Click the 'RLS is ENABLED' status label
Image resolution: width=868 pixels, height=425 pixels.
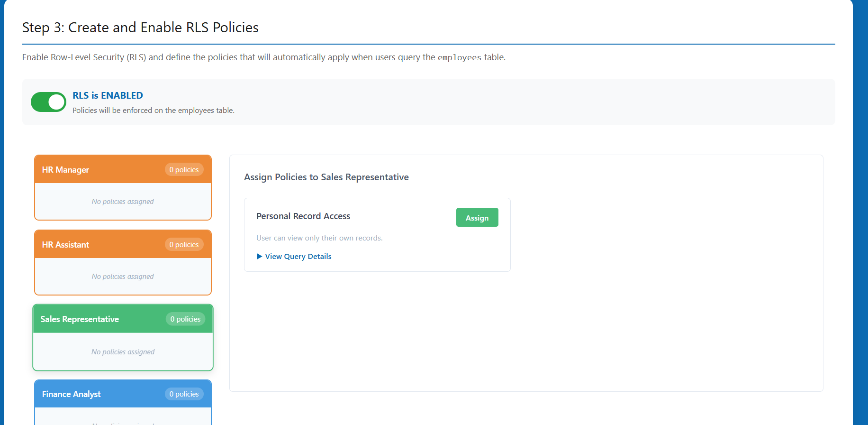click(108, 95)
